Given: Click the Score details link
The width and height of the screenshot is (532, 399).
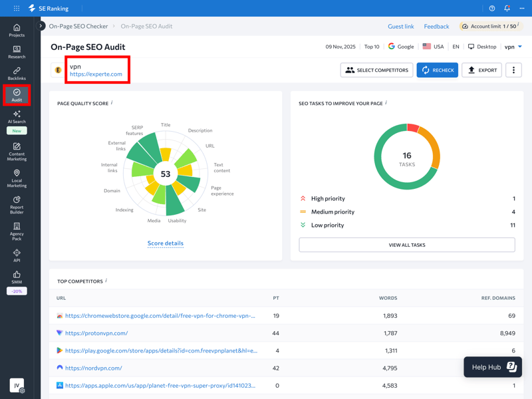Looking at the screenshot, I should [x=166, y=243].
